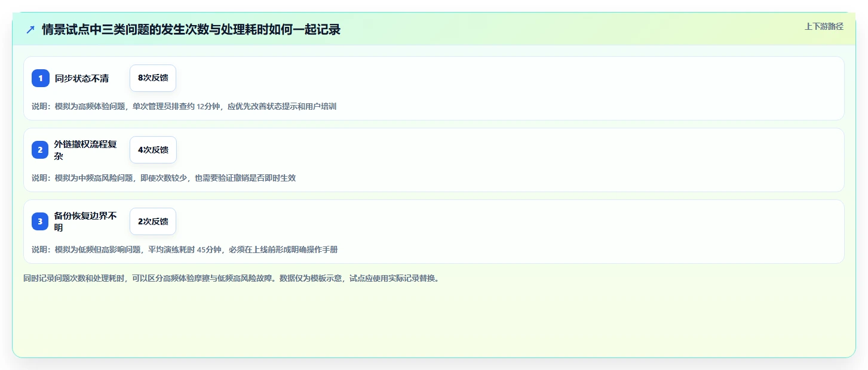868x370 pixels.
Task: Click the description about 验证撤销是否即时生效
Action: click(x=164, y=178)
